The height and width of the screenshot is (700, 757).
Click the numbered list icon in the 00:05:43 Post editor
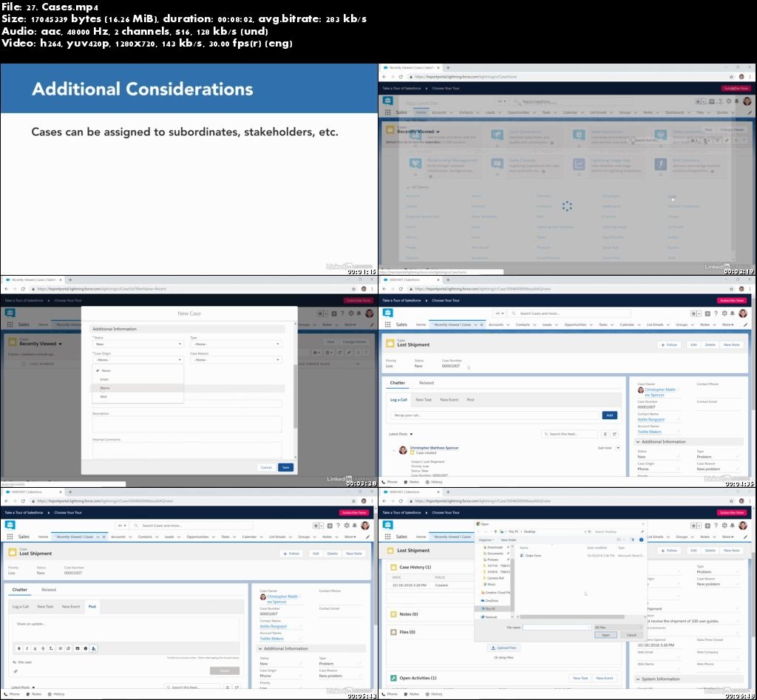pyautogui.click(x=68, y=648)
